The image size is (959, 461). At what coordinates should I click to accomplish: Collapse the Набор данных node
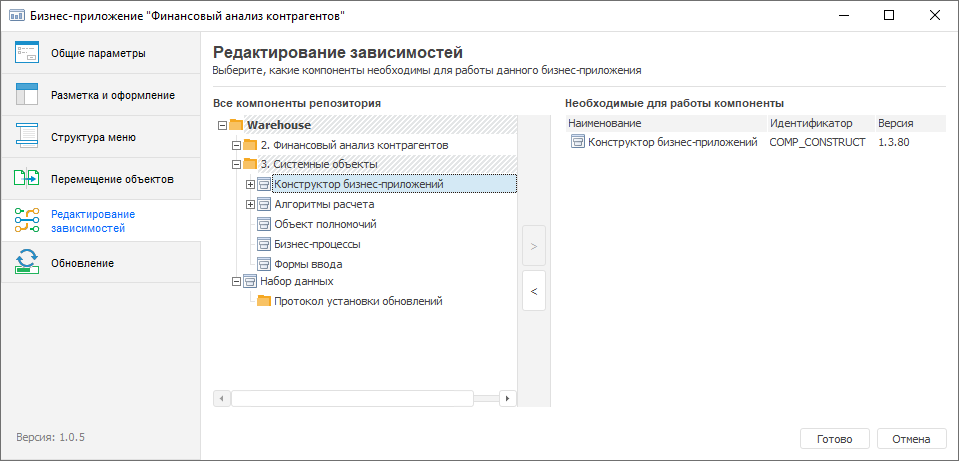pyautogui.click(x=236, y=282)
